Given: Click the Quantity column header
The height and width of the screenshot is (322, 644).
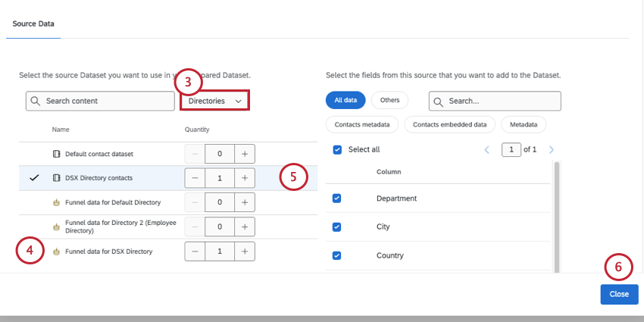Looking at the screenshot, I should [x=197, y=130].
